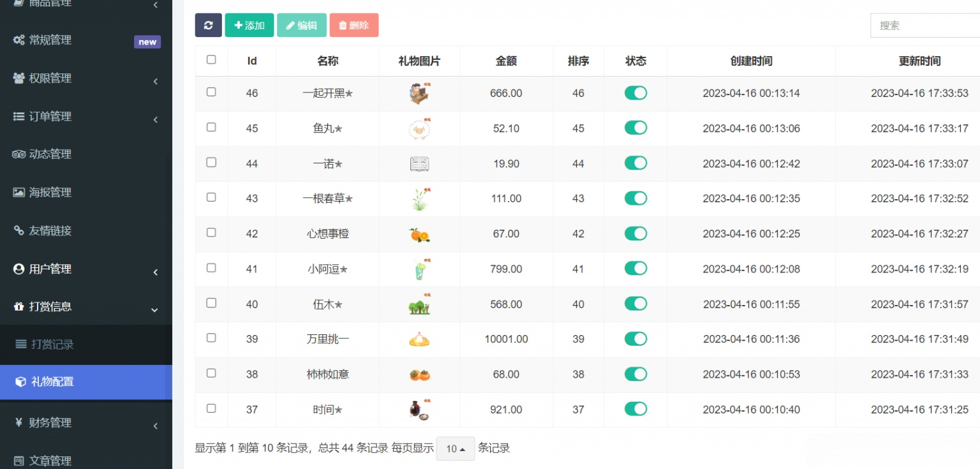The height and width of the screenshot is (469, 980).
Task: Toggle the status switch for 万里挑一
Action: (x=635, y=339)
